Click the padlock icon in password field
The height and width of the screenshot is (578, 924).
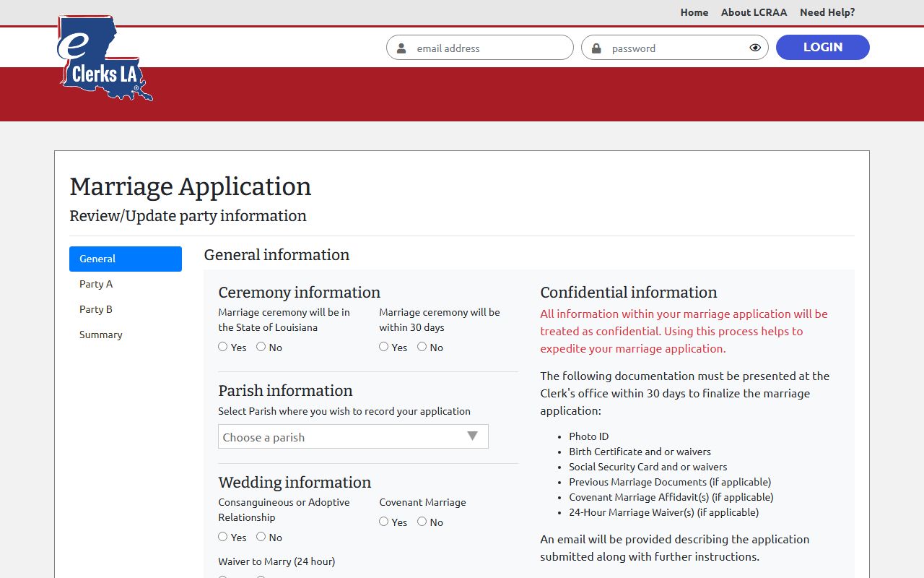click(x=596, y=48)
